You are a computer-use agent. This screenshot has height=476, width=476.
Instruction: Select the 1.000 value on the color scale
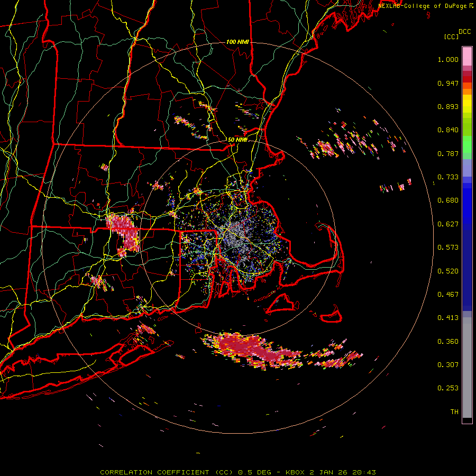tap(448, 59)
